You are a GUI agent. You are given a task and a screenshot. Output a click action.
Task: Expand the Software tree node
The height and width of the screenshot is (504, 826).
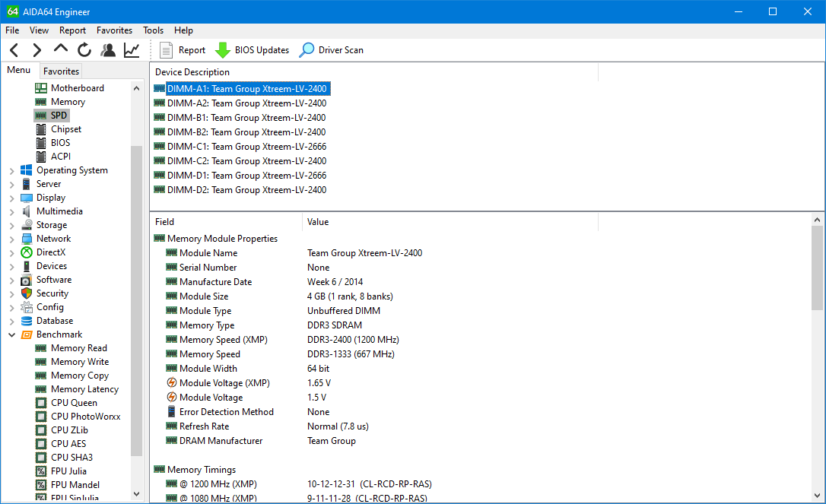(x=11, y=281)
